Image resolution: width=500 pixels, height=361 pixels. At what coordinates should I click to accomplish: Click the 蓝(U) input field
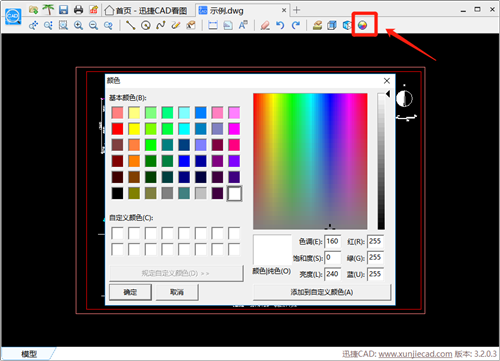click(375, 274)
